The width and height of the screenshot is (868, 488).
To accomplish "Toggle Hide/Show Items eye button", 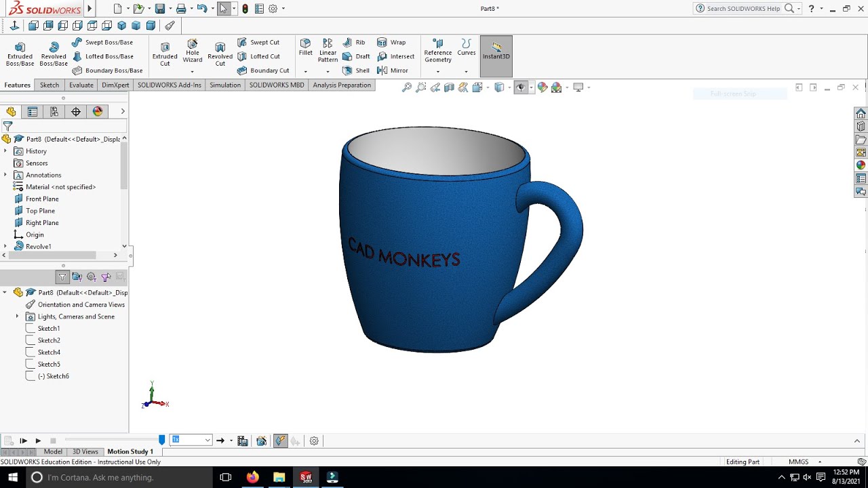I will tap(521, 87).
